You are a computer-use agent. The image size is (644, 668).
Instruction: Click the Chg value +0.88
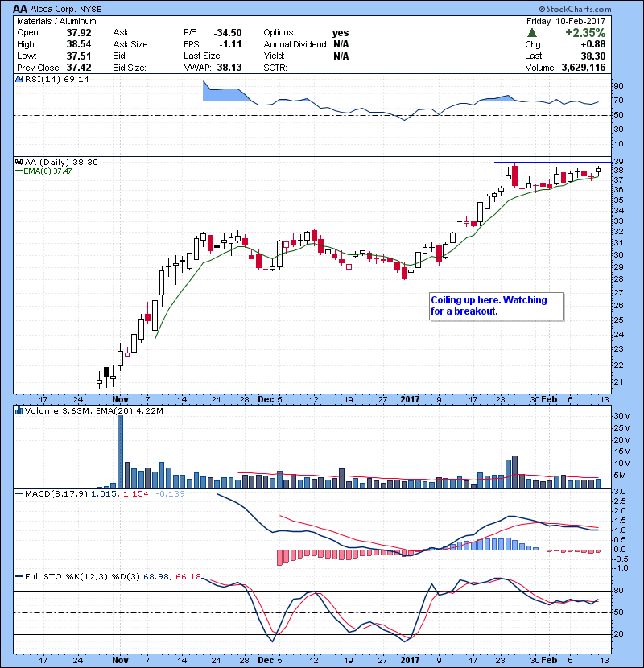[592, 44]
